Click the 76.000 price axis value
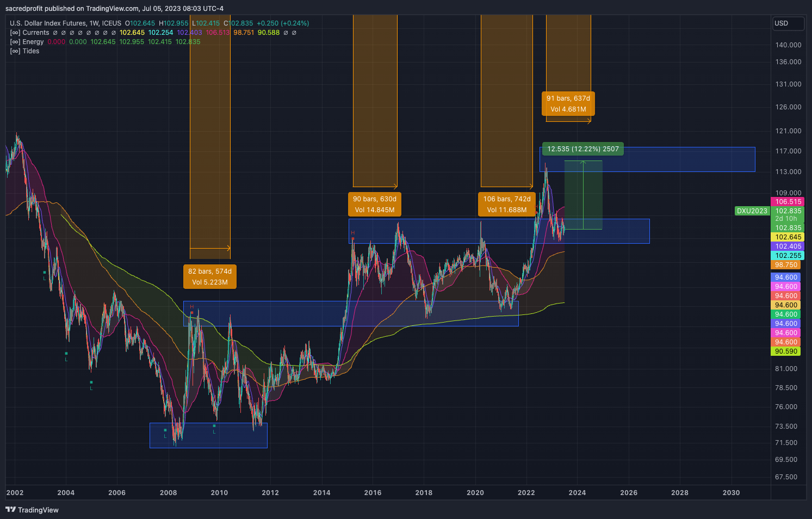Viewport: 812px width, 519px height. pyautogui.click(x=786, y=407)
